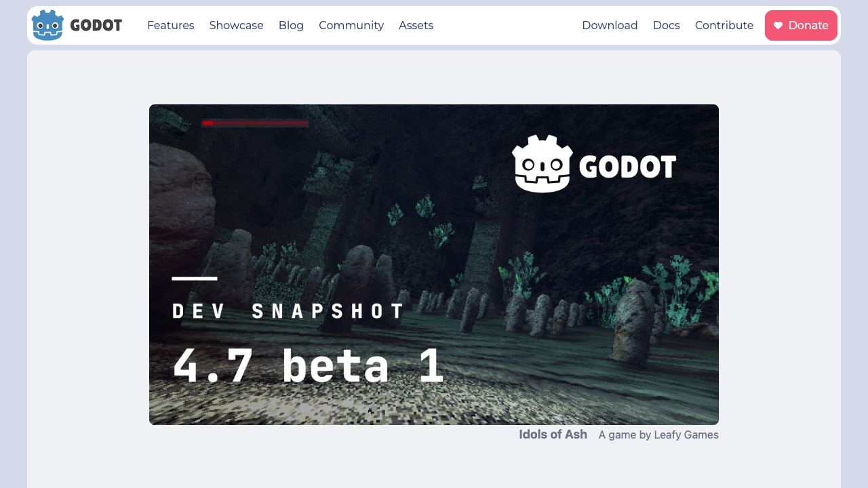
Task: Open the Showcase page
Action: (x=236, y=25)
